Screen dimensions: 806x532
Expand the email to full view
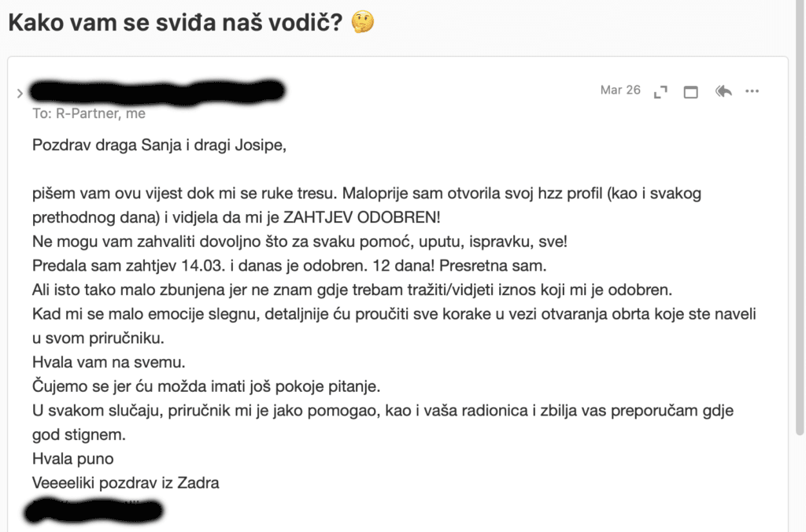click(660, 92)
